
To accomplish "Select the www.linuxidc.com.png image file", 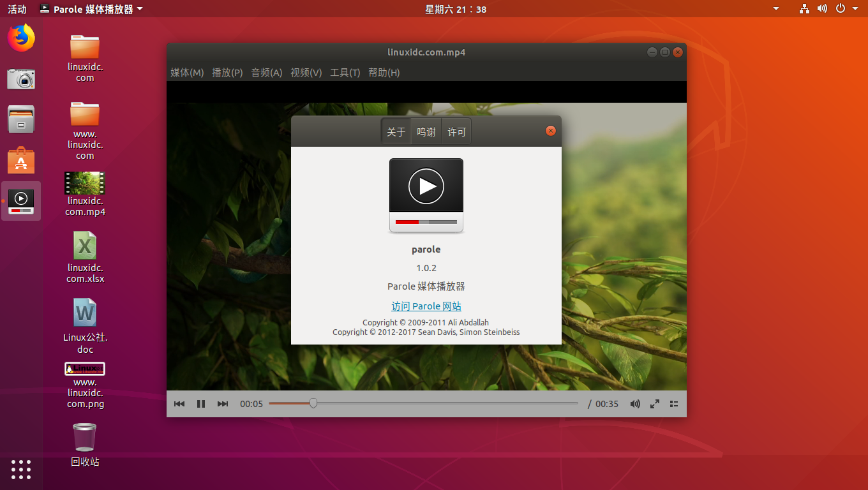I will coord(85,385).
